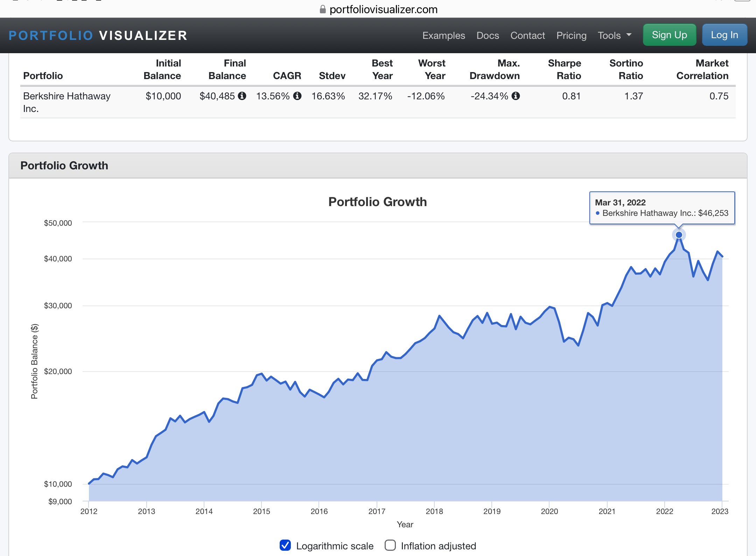The image size is (756, 556).
Task: Click the 13.56% CAGR value
Action: (x=273, y=96)
